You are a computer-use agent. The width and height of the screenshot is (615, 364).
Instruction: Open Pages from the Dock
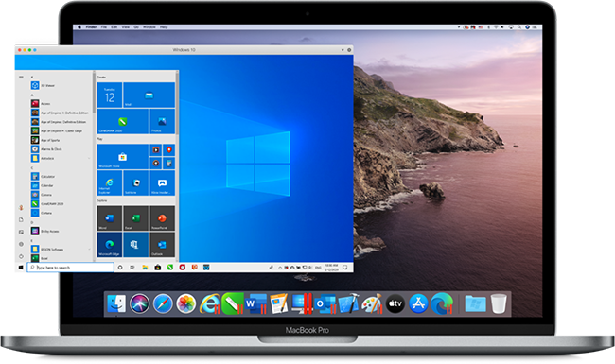click(x=279, y=304)
